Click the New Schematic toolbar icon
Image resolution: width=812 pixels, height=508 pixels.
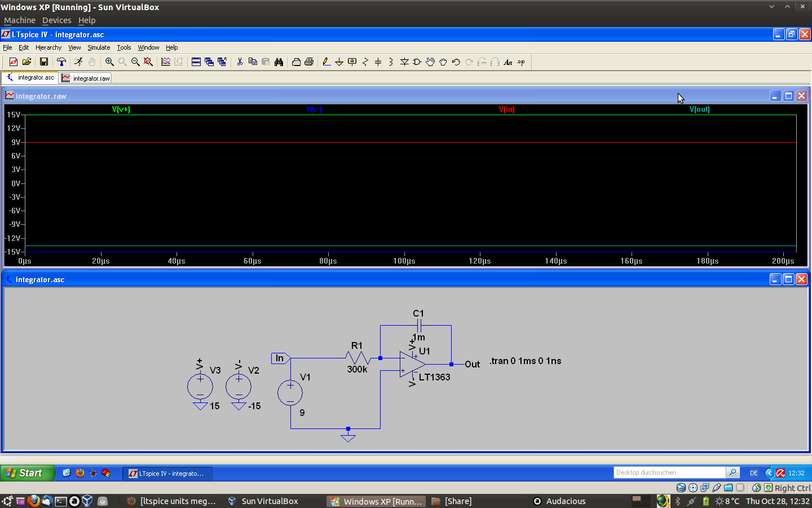tap(14, 62)
